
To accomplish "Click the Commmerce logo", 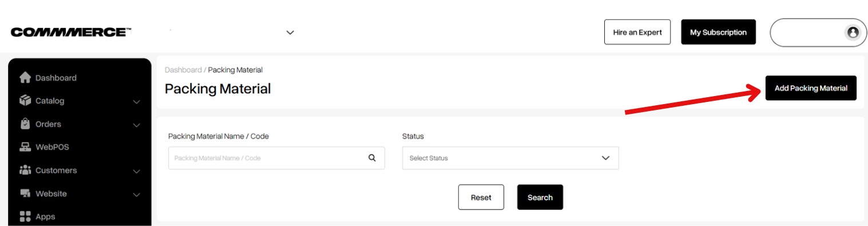I will click(72, 33).
